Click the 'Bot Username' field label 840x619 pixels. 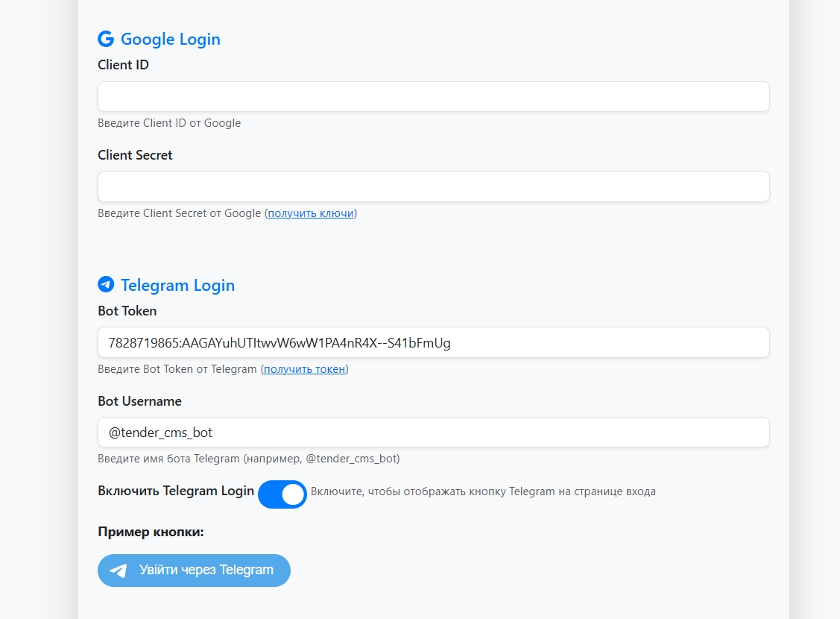(139, 401)
